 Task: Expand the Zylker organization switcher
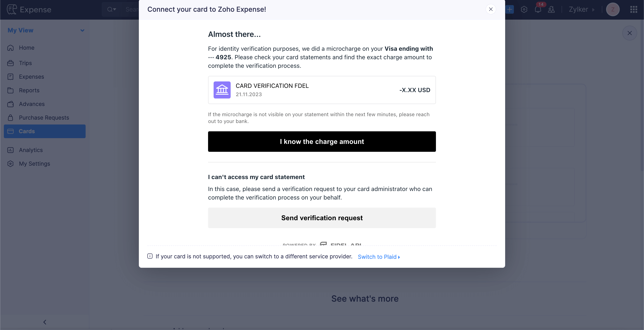(x=582, y=10)
